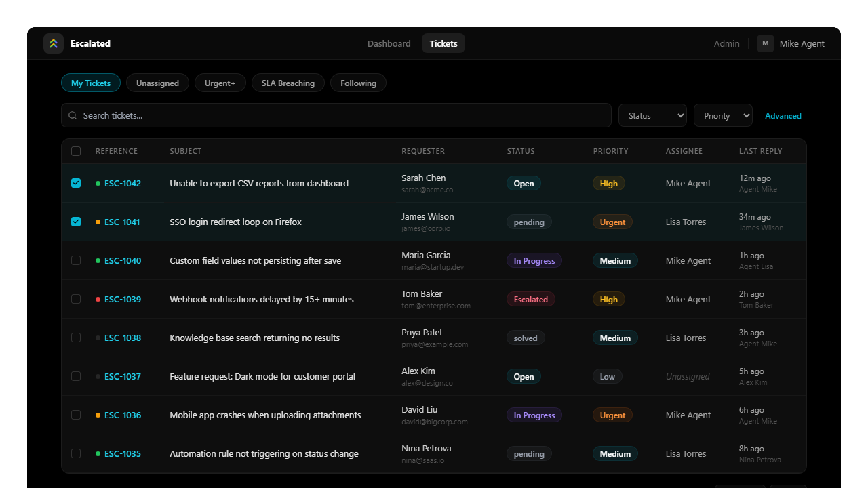The width and height of the screenshot is (868, 488).
Task: Click subject 'SSO login redirect loop on Firefox'
Action: (x=235, y=222)
